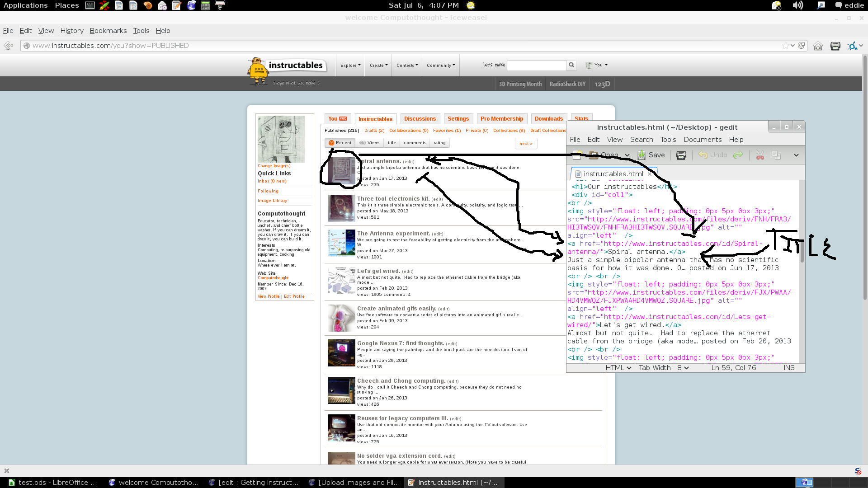Switch to the Discussions tab
The image size is (868, 488).
tap(420, 119)
